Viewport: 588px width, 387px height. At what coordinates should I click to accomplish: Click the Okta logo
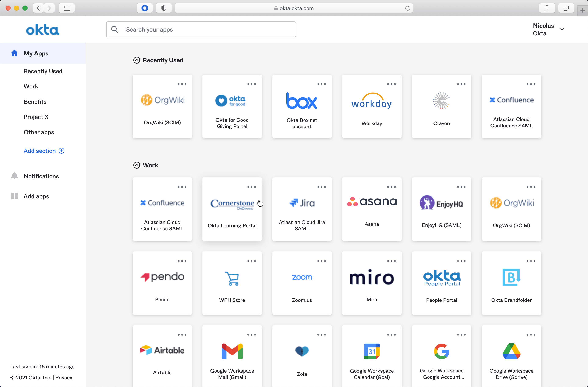[42, 29]
